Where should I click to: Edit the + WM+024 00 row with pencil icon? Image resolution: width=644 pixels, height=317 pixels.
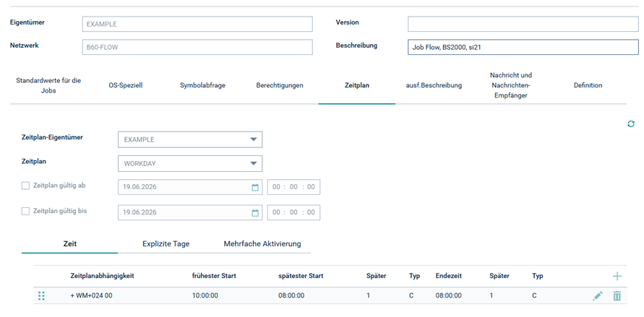(x=598, y=295)
